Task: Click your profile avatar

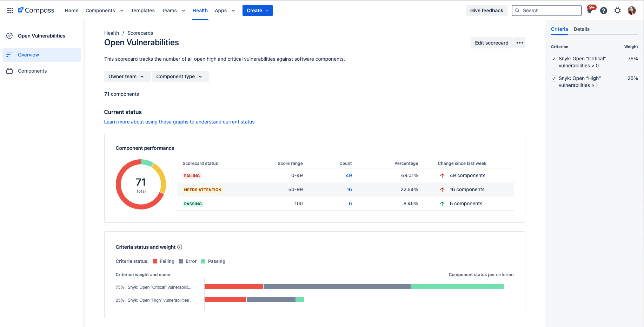Action: click(632, 11)
